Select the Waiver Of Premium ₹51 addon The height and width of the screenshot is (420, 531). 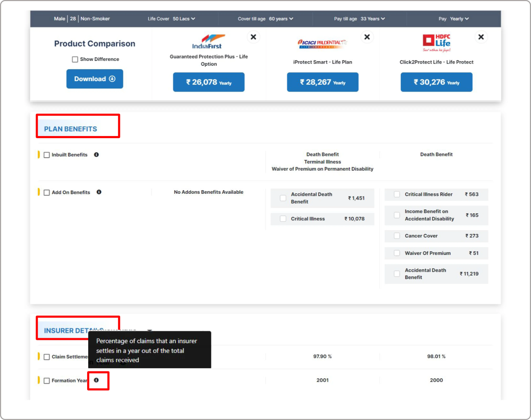tap(397, 253)
